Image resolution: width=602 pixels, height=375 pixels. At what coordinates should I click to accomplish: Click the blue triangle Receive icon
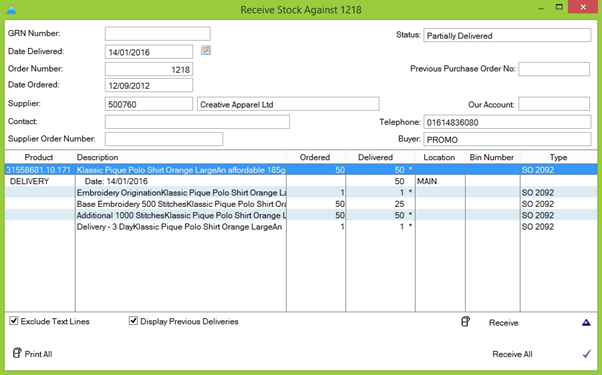click(x=586, y=322)
